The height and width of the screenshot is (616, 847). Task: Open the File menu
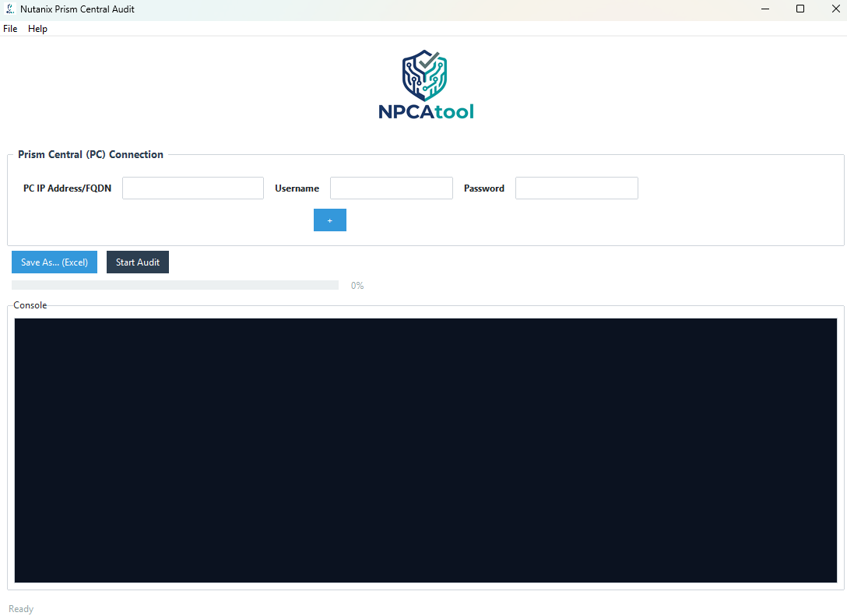click(10, 28)
